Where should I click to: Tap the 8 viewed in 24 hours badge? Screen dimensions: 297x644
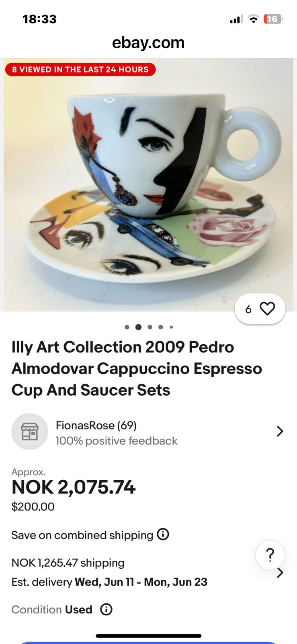(x=80, y=70)
